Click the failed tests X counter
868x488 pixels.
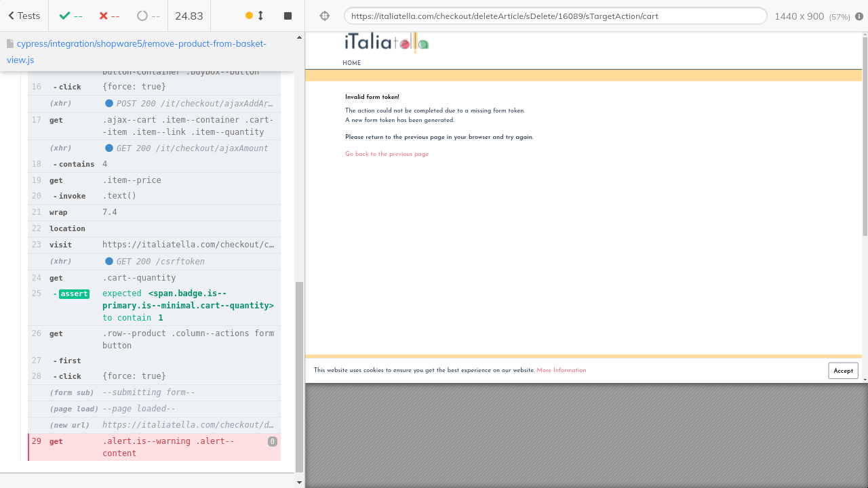click(x=109, y=16)
